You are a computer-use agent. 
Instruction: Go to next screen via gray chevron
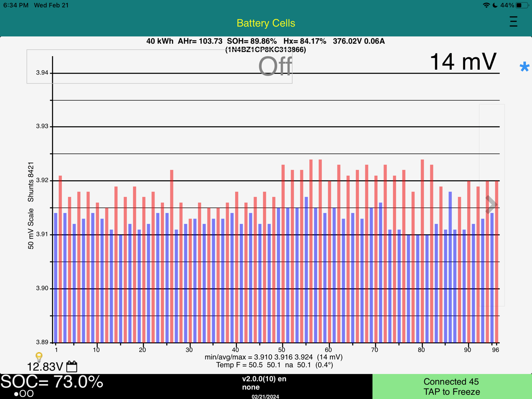[492, 204]
